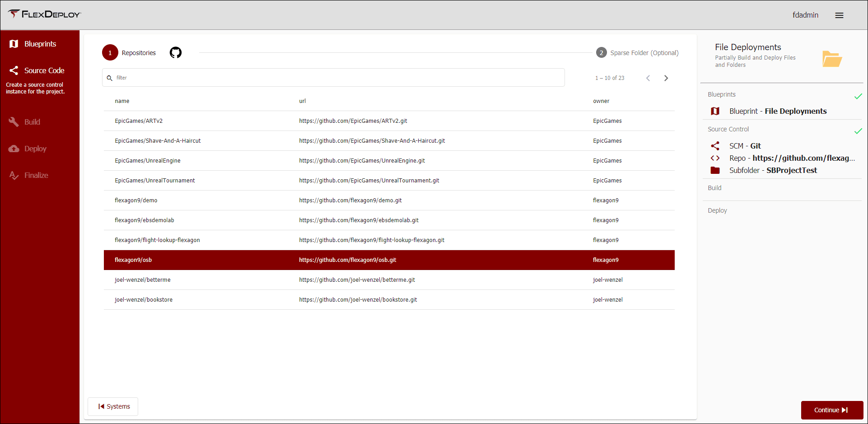
Task: Click the UnrealEngine.git URL cell
Action: (x=362, y=161)
